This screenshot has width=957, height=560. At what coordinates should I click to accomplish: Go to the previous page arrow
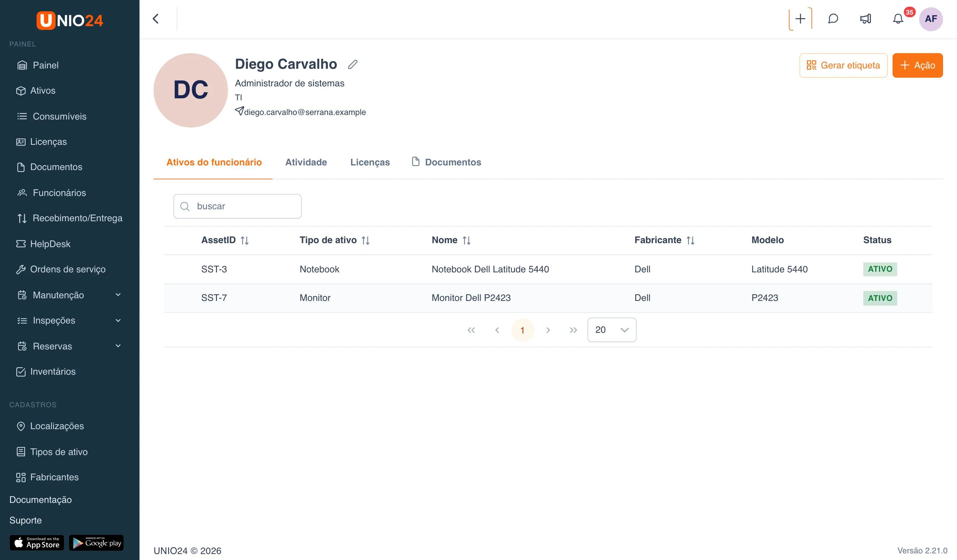point(497,330)
